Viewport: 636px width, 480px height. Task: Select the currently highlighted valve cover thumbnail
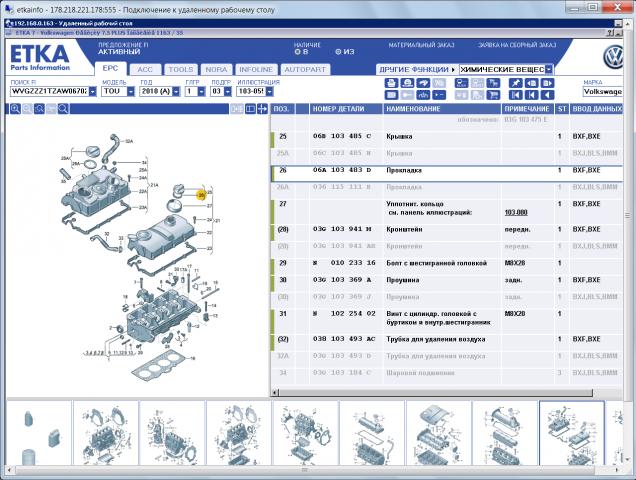coord(572,433)
